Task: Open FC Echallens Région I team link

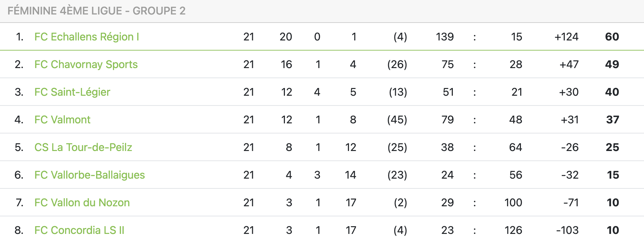Action: [x=87, y=37]
